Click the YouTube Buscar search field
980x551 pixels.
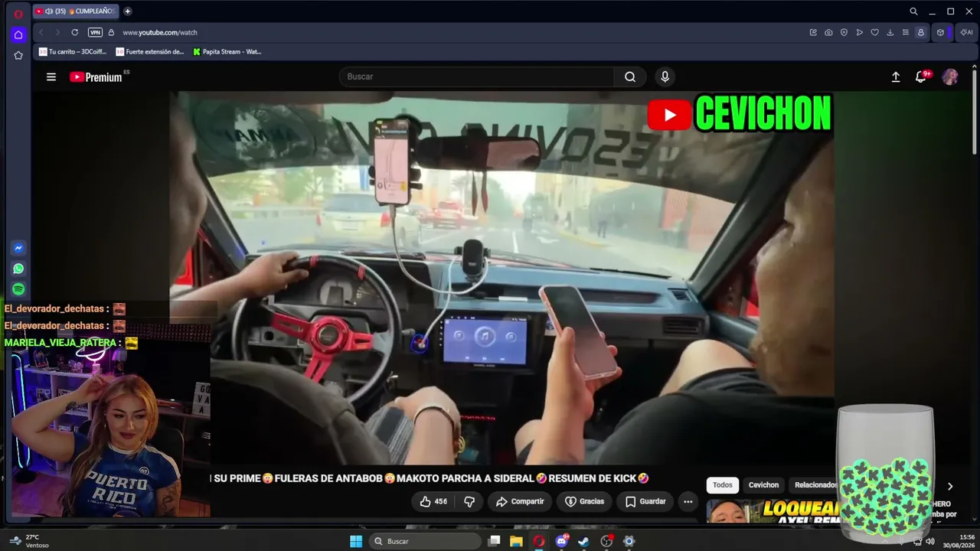(x=476, y=77)
